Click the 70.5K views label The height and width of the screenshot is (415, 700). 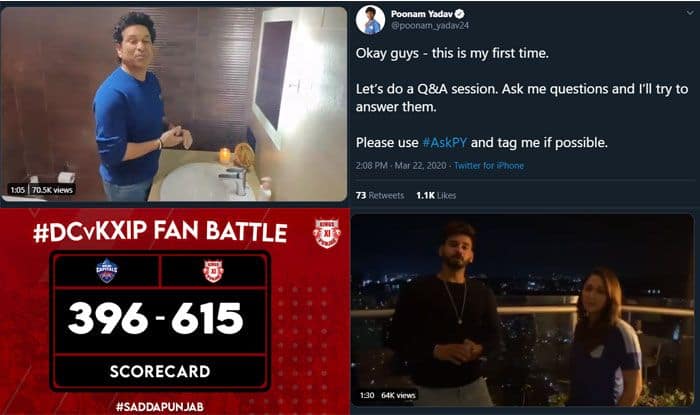52,190
